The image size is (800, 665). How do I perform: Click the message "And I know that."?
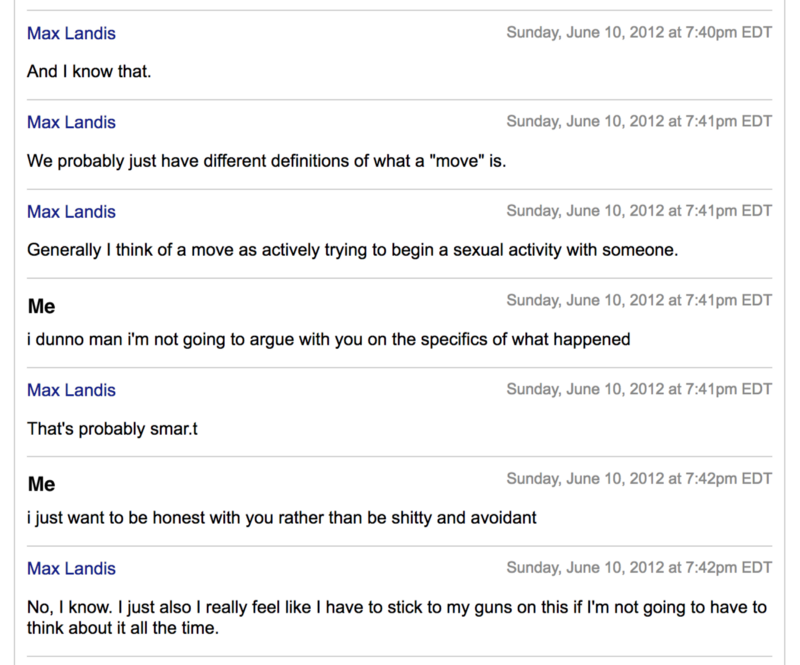(x=89, y=71)
